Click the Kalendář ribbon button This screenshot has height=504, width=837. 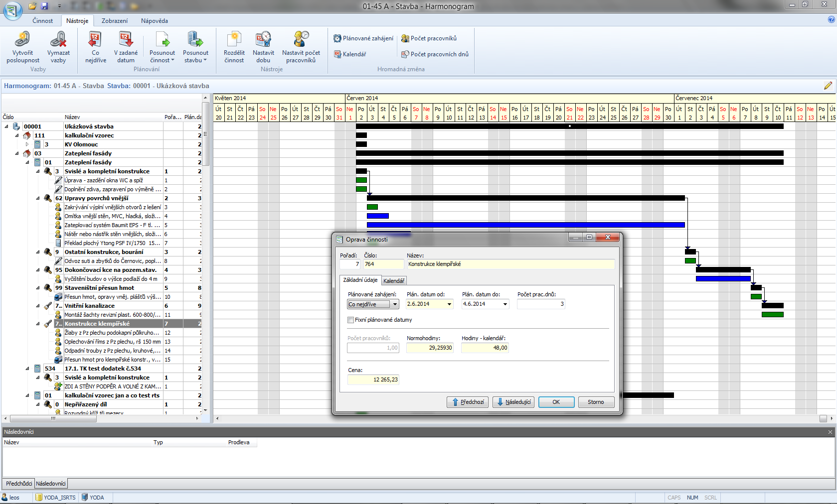(x=350, y=54)
